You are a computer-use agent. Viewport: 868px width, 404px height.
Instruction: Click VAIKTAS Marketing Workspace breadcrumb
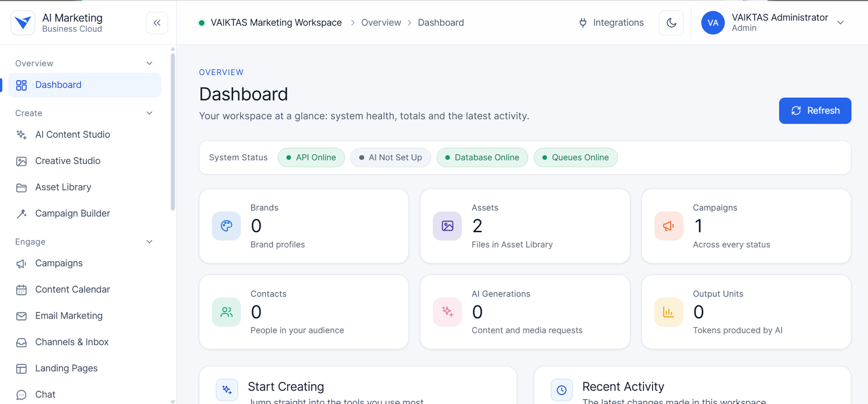coord(276,23)
